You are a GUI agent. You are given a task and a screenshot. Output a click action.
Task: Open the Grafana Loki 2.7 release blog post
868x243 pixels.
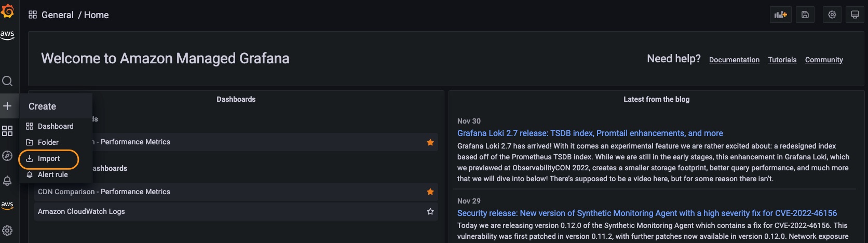coord(590,133)
